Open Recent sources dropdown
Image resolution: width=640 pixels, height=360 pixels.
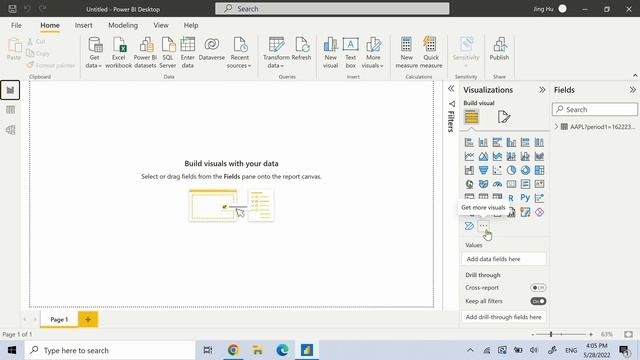(239, 52)
